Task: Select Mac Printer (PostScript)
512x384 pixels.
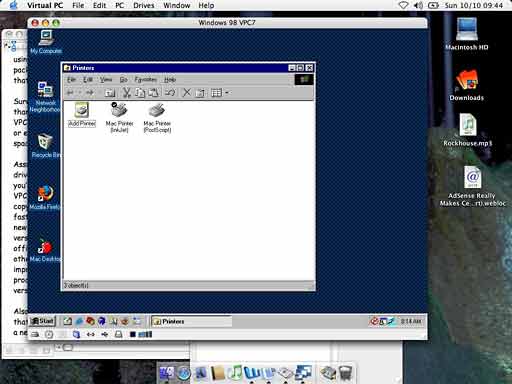Action: click(x=157, y=118)
